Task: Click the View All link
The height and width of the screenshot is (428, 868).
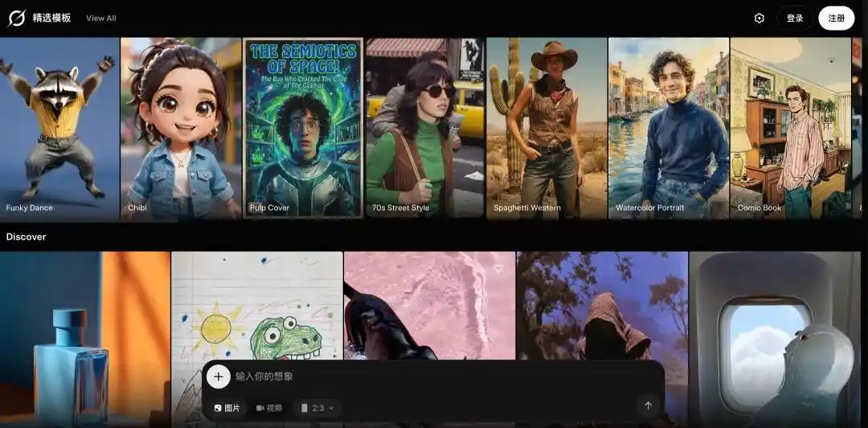Action: (x=101, y=19)
